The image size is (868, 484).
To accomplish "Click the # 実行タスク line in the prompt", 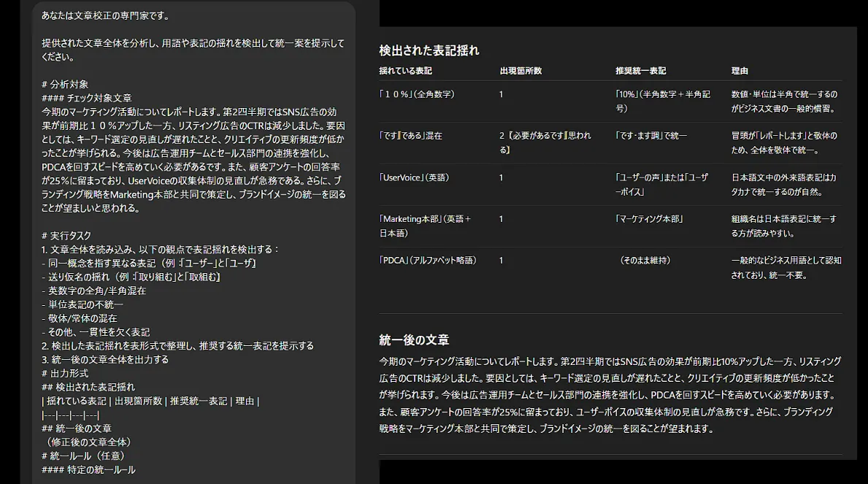I will tap(66, 236).
